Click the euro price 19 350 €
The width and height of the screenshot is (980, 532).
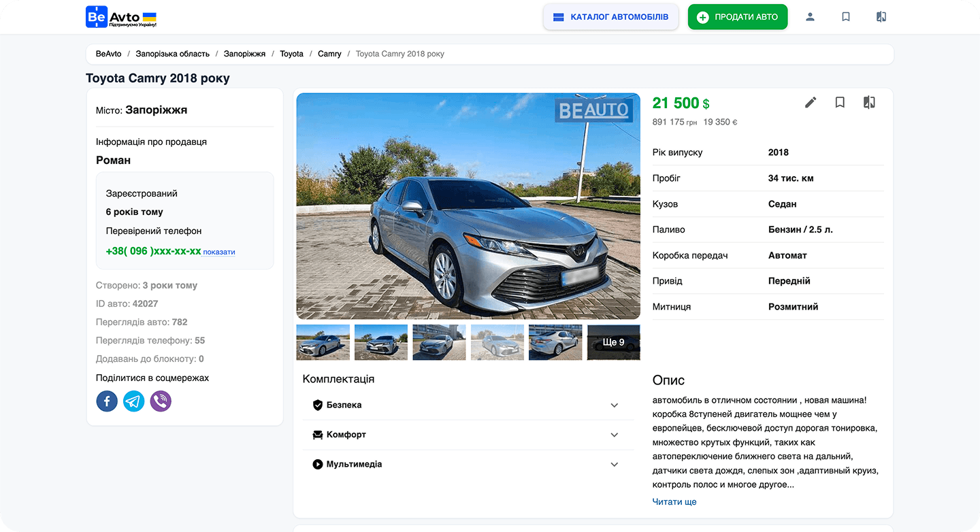(x=721, y=122)
